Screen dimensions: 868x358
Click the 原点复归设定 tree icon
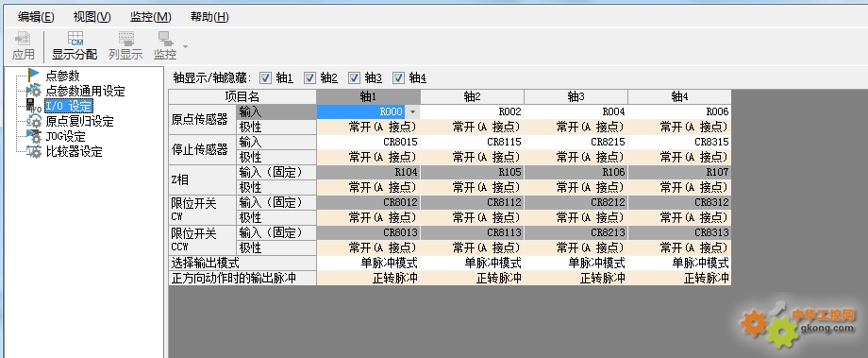[x=34, y=121]
